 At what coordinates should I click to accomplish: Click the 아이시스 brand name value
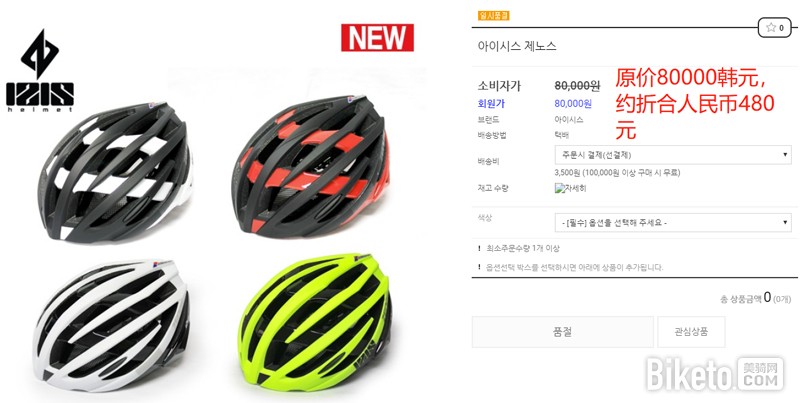[x=569, y=120]
